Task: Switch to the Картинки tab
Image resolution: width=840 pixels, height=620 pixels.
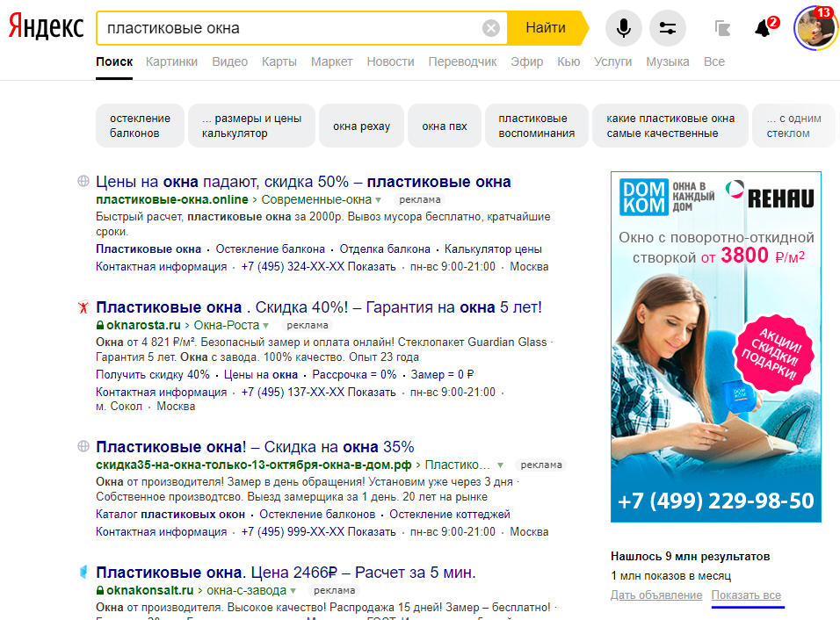Action: [x=171, y=61]
